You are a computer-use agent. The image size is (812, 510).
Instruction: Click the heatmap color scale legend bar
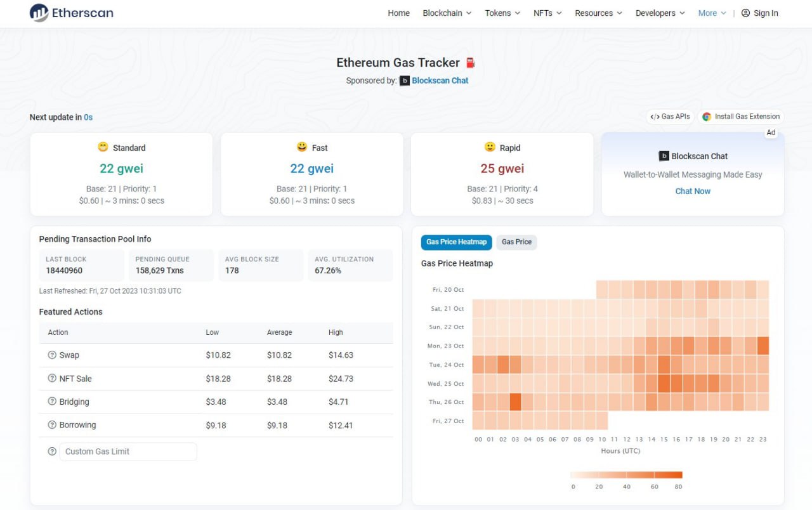626,474
